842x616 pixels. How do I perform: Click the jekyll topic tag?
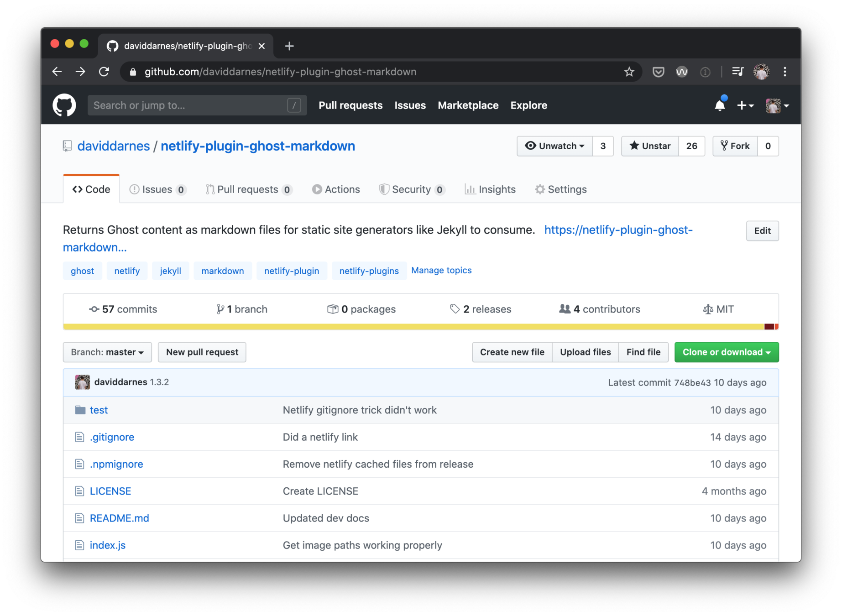tap(170, 271)
